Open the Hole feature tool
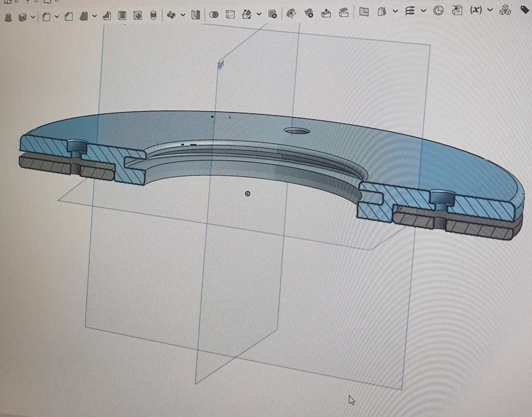 pos(137,15)
